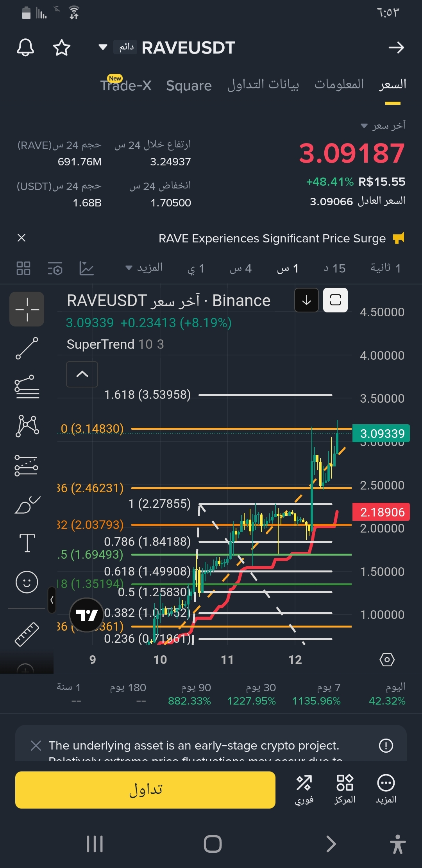Select the السعر tab
422x868 pixels.
393,84
